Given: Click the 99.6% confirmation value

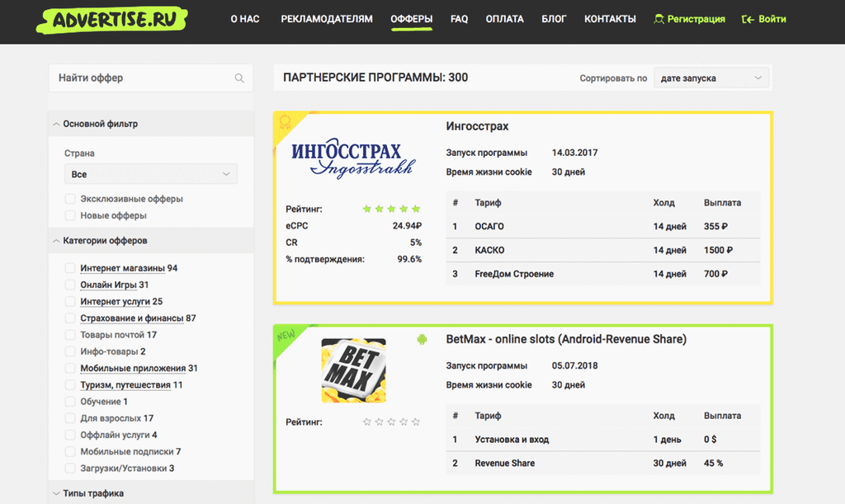Looking at the screenshot, I should pos(409,260).
